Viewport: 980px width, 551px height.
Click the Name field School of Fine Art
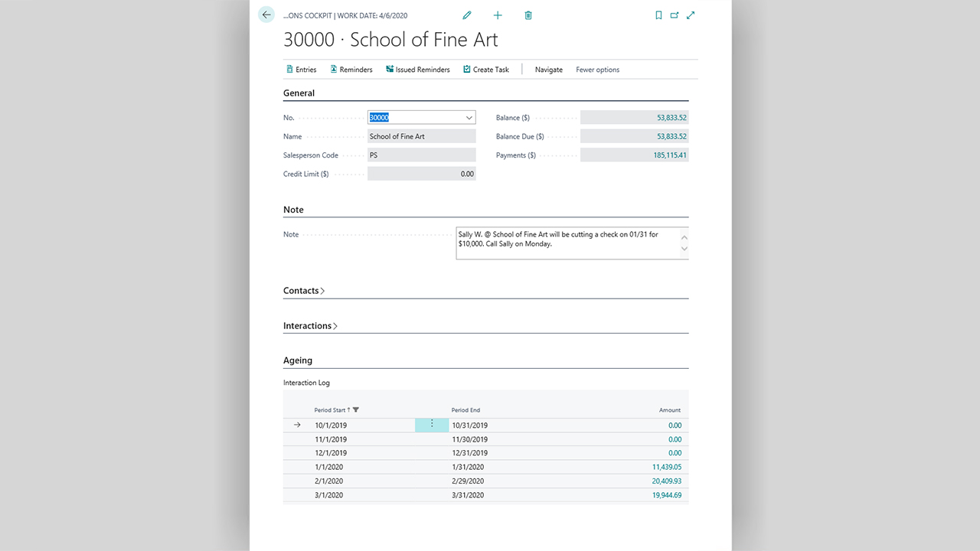[422, 136]
